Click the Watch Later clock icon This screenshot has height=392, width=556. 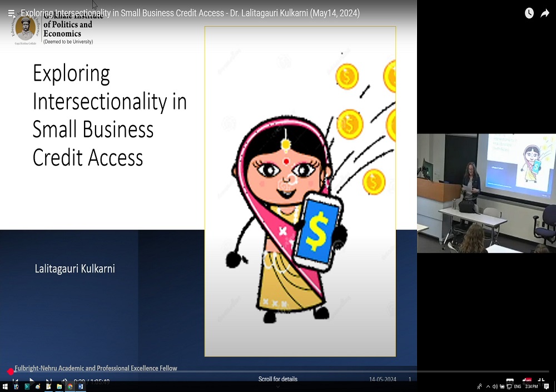(x=529, y=13)
